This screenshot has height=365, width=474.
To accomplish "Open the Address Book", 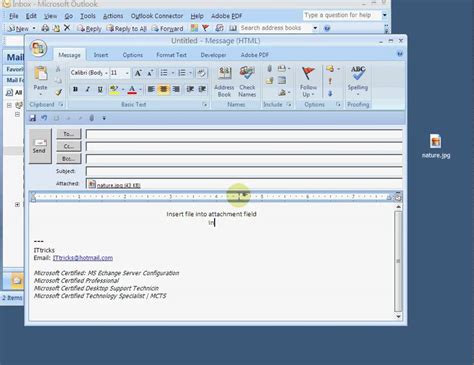I will [224, 82].
